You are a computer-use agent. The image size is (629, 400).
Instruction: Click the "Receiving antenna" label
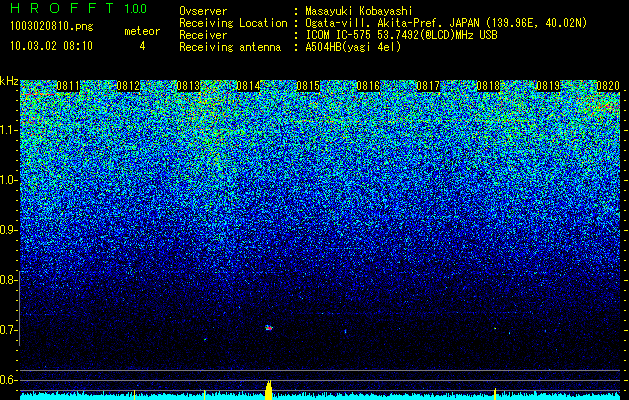coord(230,47)
